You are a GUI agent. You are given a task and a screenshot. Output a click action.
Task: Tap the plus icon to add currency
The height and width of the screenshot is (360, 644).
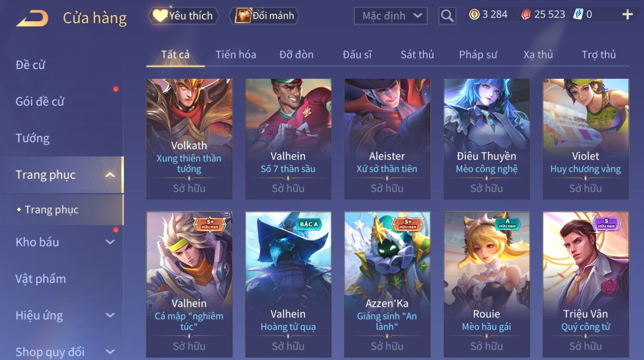pos(627,15)
